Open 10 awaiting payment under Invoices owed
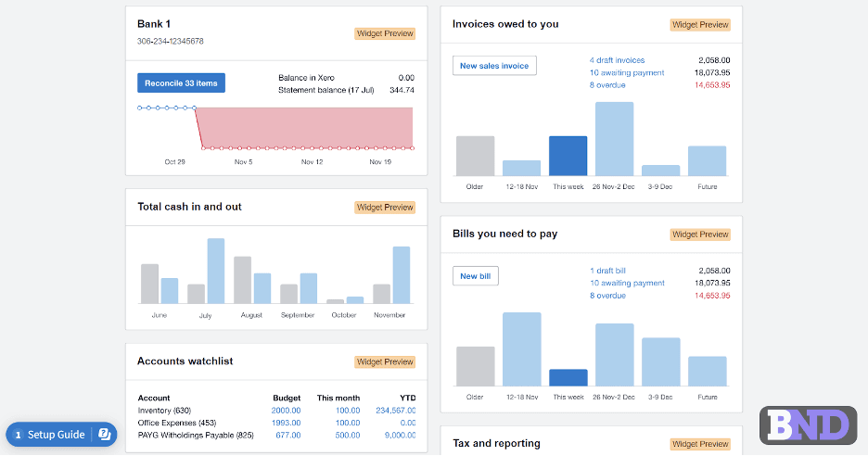The height and width of the screenshot is (456, 868). [x=627, y=72]
